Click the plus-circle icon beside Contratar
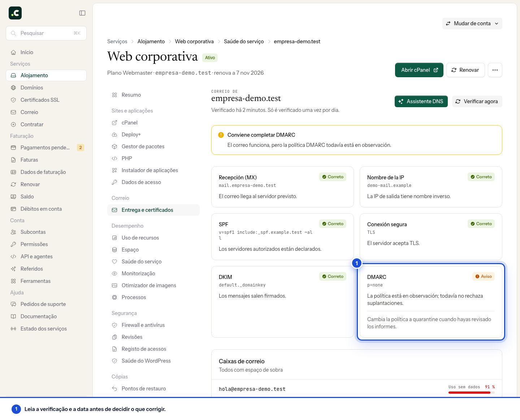 13,124
